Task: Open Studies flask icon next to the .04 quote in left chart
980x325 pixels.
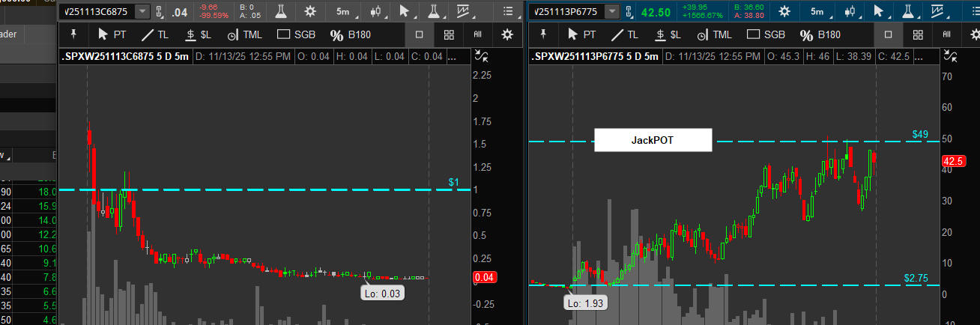Action: (281, 11)
